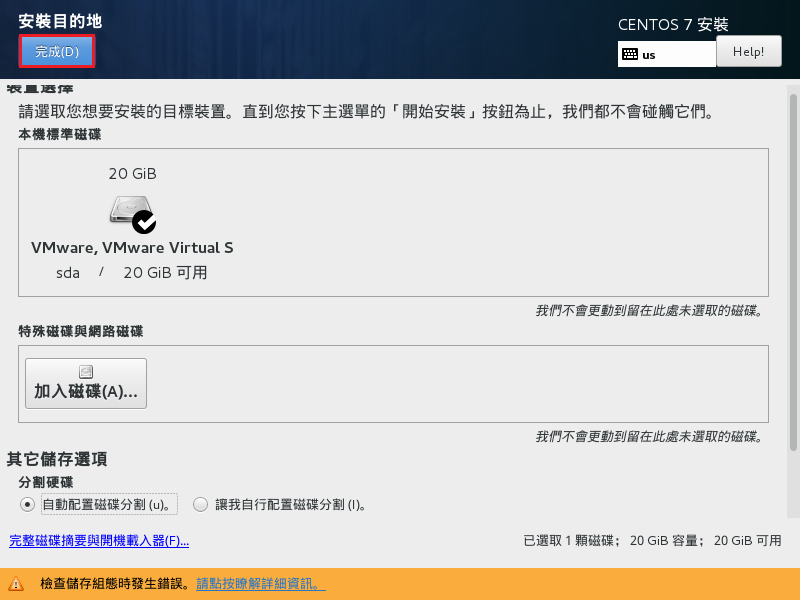Image resolution: width=800 pixels, height=600 pixels.
Task: Click the 20 GiB capacity label above disk
Action: point(133,173)
